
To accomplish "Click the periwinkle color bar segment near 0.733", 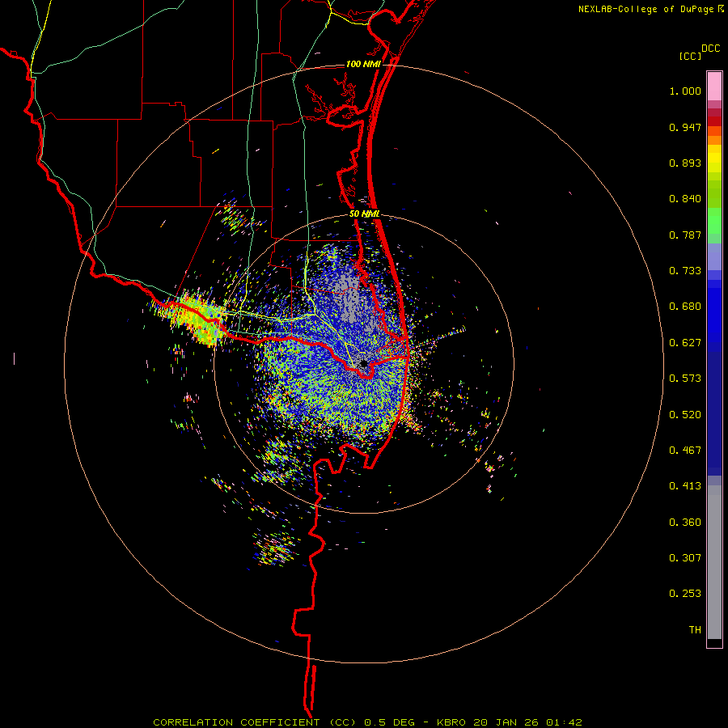I will coord(714,256).
